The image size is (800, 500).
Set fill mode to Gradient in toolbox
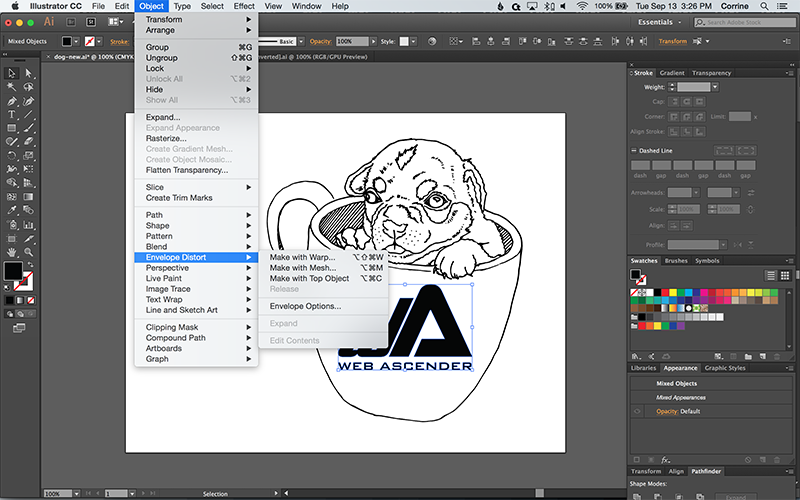pos(20,301)
